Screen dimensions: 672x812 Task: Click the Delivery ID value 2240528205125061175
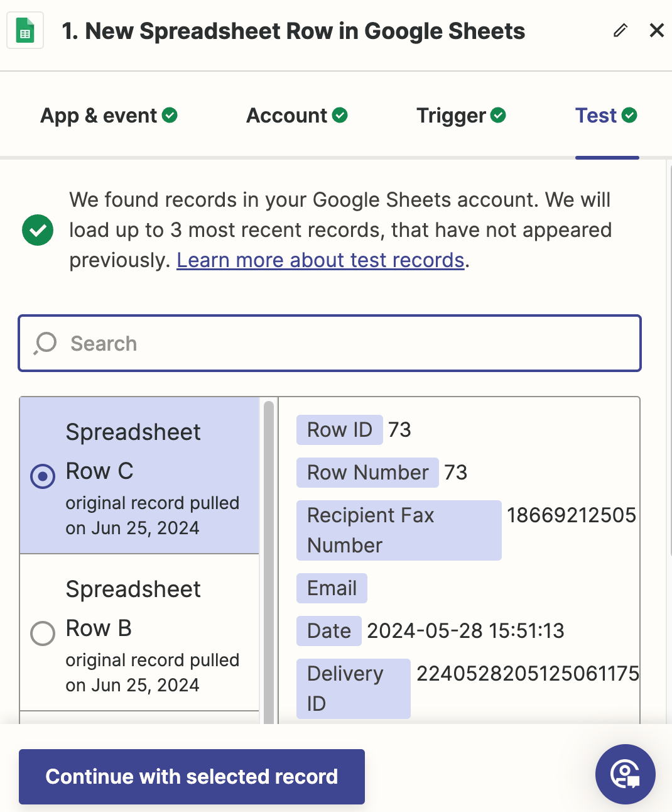pos(528,674)
